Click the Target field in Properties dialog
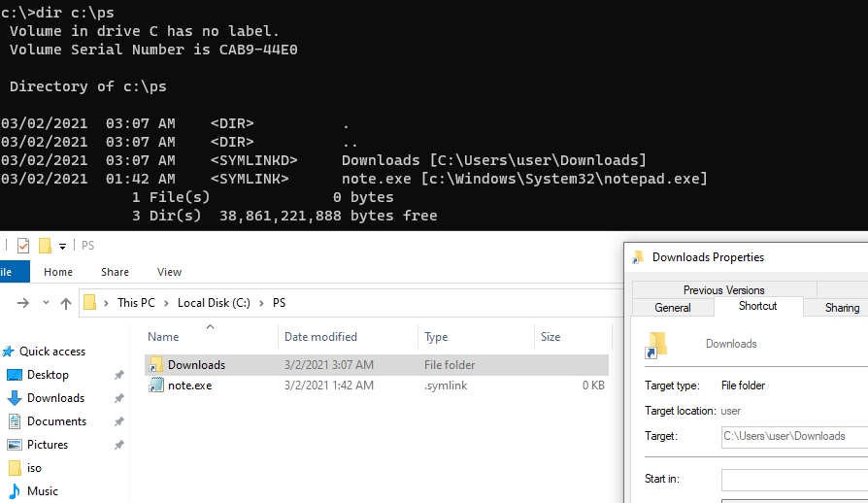Screen dimensions: 868x503 (794, 436)
